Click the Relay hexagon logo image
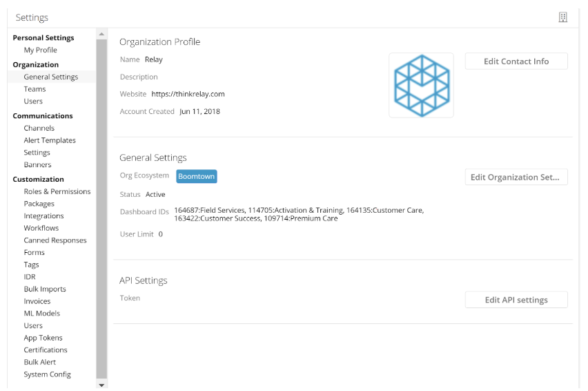 (422, 86)
